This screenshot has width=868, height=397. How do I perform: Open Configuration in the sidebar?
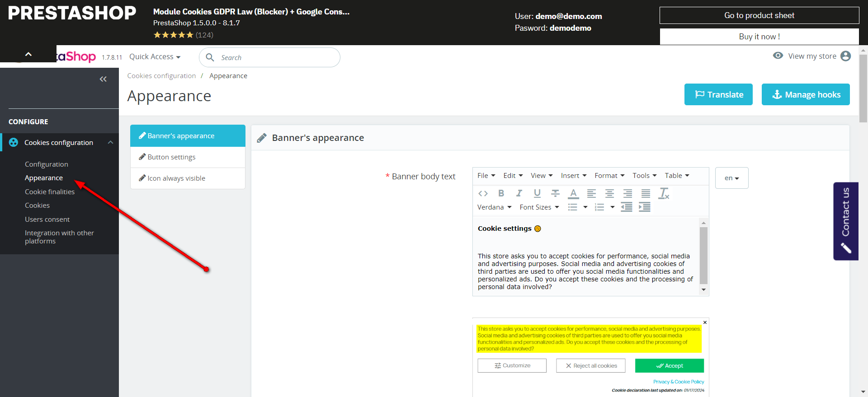[x=47, y=164]
